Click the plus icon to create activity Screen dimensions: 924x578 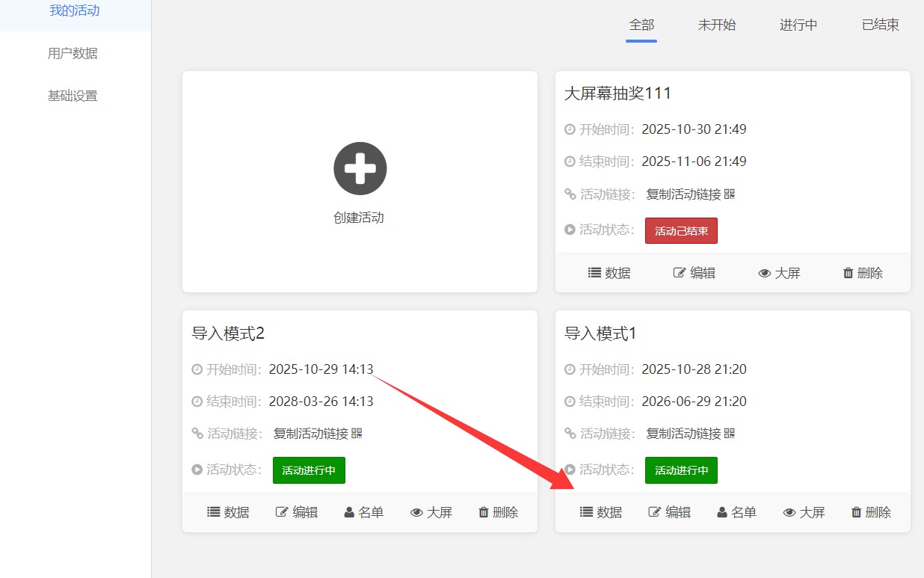(360, 168)
